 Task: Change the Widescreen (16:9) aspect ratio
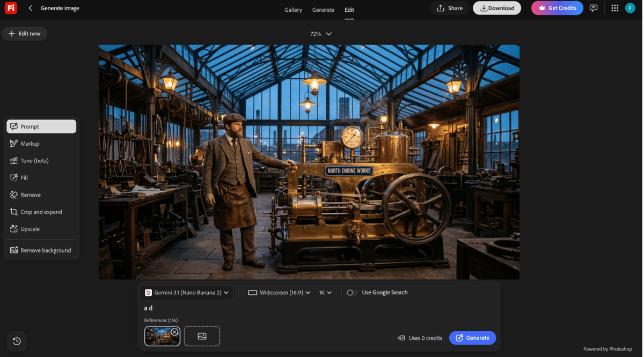(279, 293)
